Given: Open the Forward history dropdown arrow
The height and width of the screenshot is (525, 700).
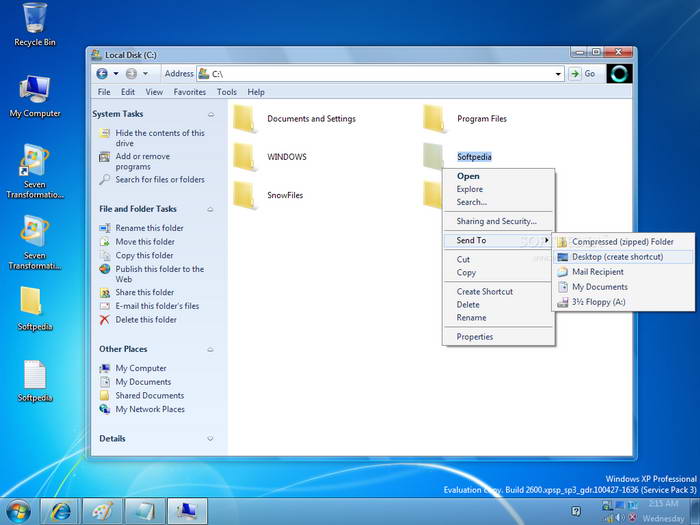Looking at the screenshot, I should click(x=145, y=74).
